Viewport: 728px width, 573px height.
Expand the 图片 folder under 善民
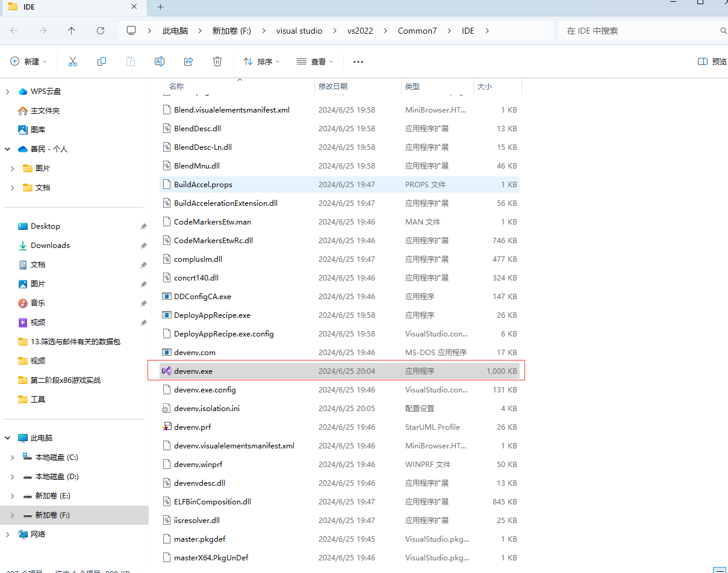13,169
